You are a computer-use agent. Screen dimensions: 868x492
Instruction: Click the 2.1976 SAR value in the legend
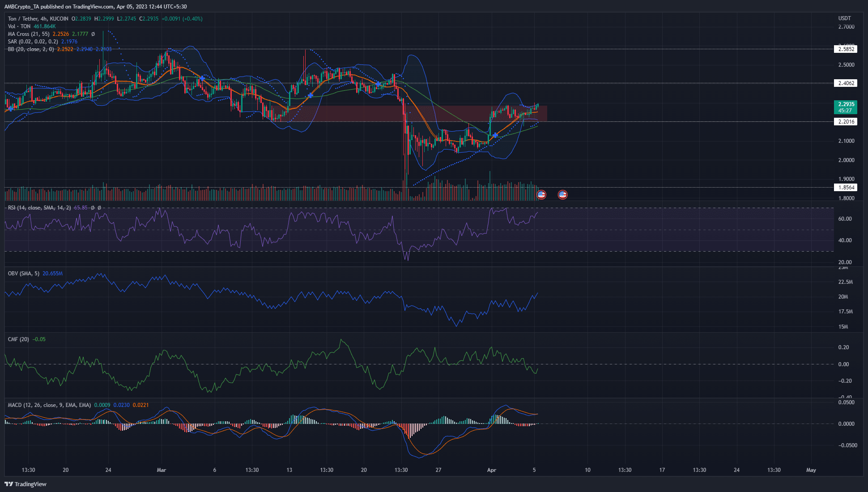[x=69, y=42]
